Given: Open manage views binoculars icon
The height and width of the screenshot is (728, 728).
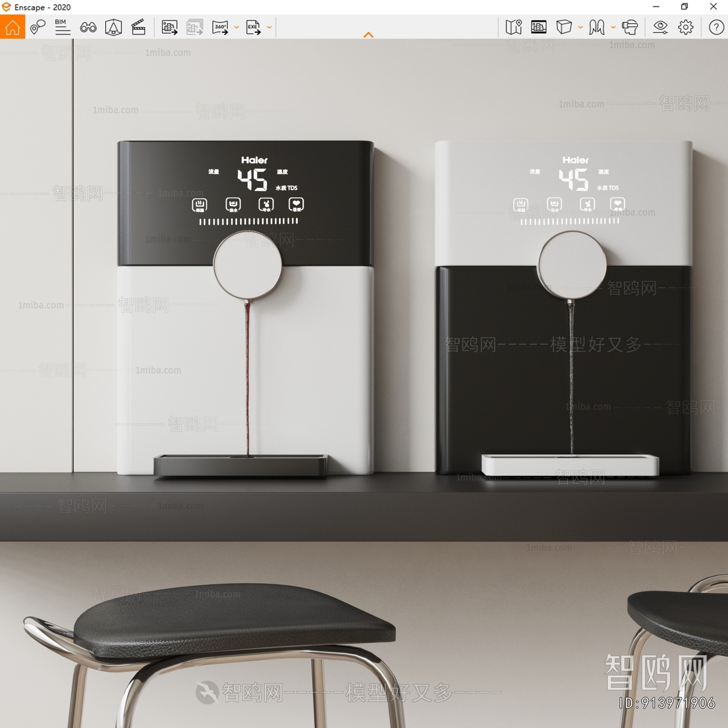Looking at the screenshot, I should click(x=88, y=28).
